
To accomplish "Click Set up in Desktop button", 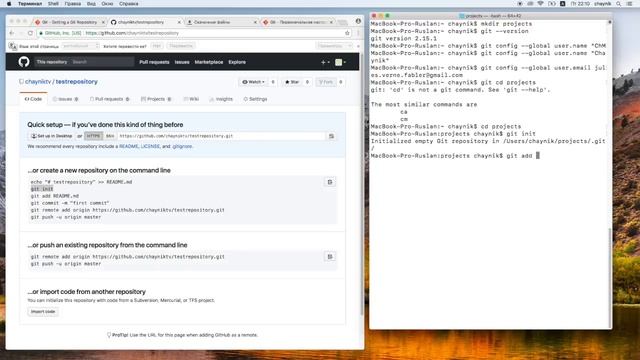I will click(52, 136).
